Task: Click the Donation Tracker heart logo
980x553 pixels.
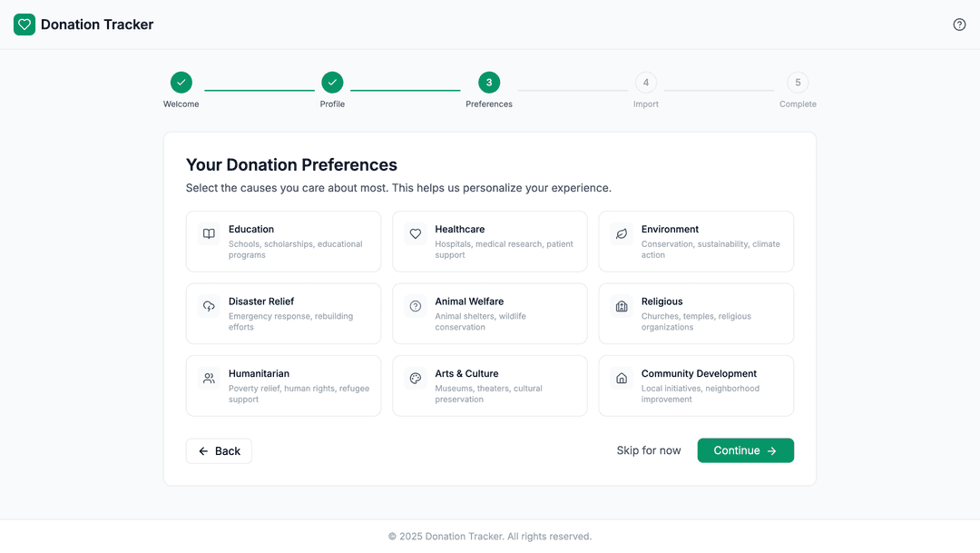Action: (x=24, y=25)
